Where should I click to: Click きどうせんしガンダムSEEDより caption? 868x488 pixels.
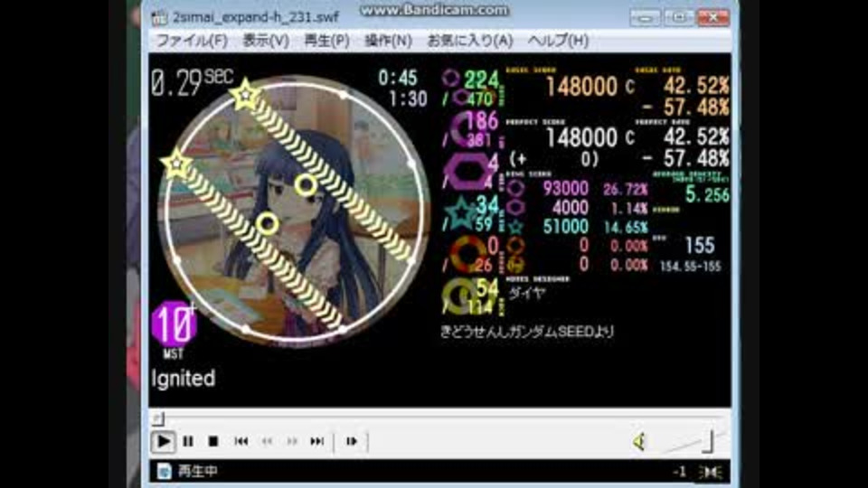point(527,332)
